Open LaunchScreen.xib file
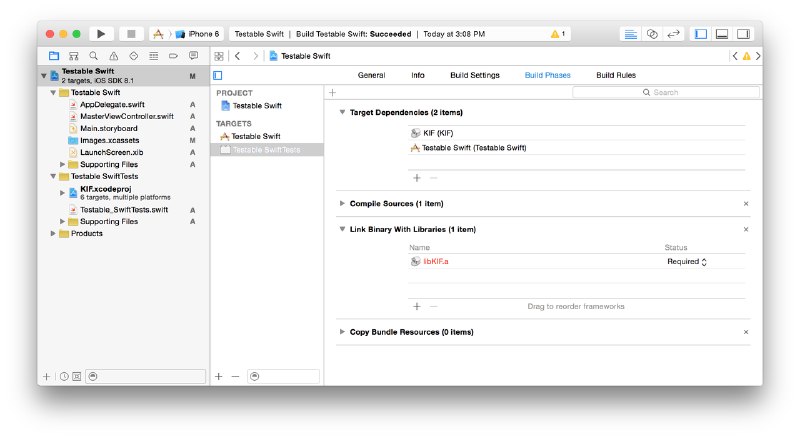The width and height of the screenshot is (800, 439). coord(111,152)
